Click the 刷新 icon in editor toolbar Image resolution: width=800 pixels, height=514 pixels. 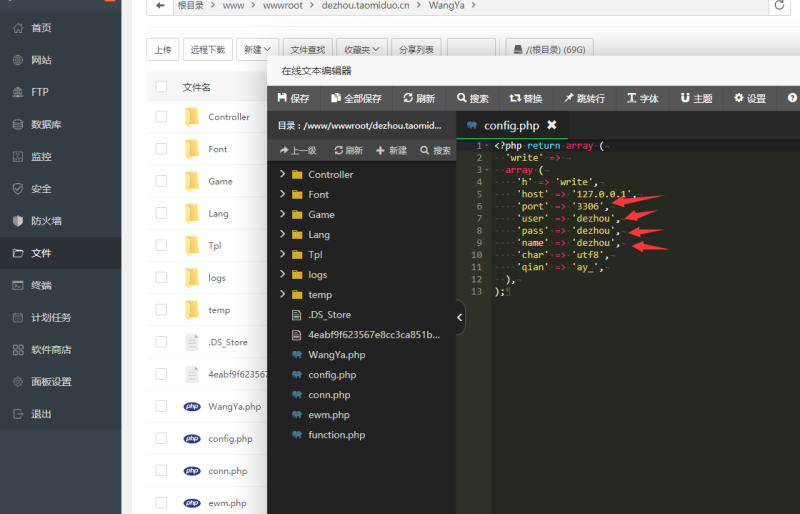coord(408,98)
